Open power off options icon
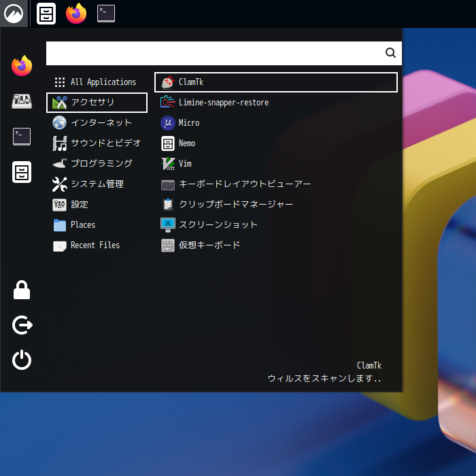The image size is (476, 476). [x=22, y=360]
